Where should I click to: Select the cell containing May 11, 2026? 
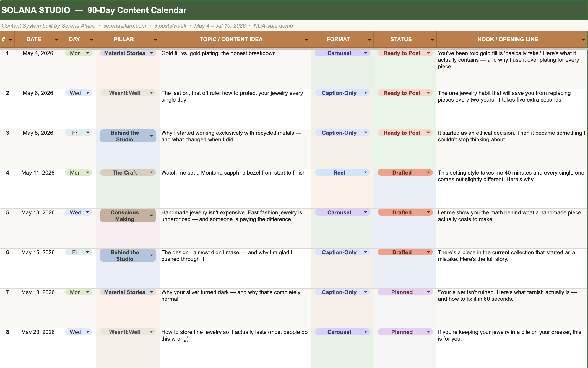[x=38, y=173]
